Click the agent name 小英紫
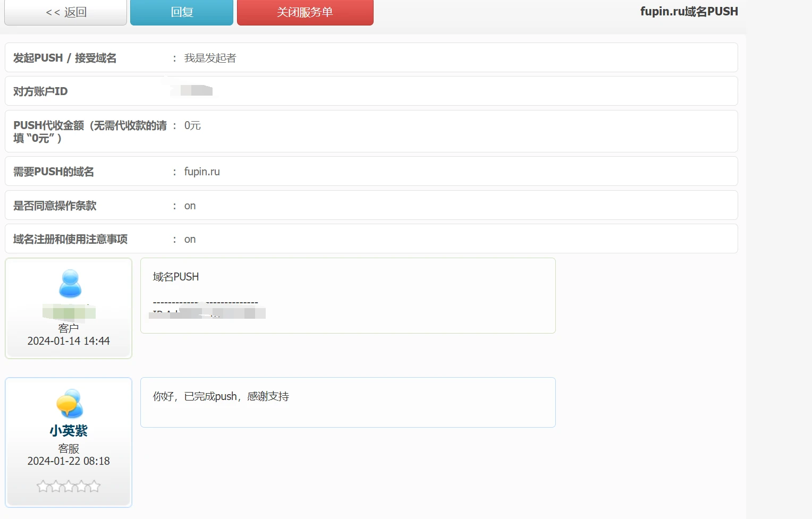Image resolution: width=812 pixels, height=519 pixels. [69, 431]
